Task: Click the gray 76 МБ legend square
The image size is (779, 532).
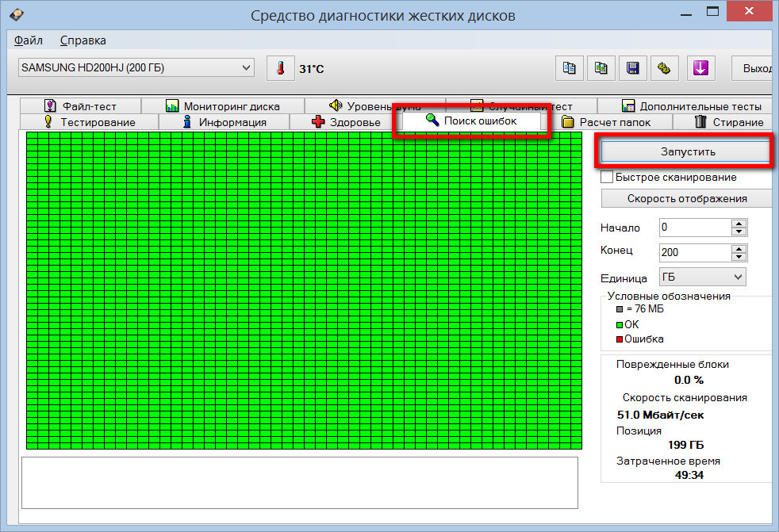Action: (x=620, y=309)
